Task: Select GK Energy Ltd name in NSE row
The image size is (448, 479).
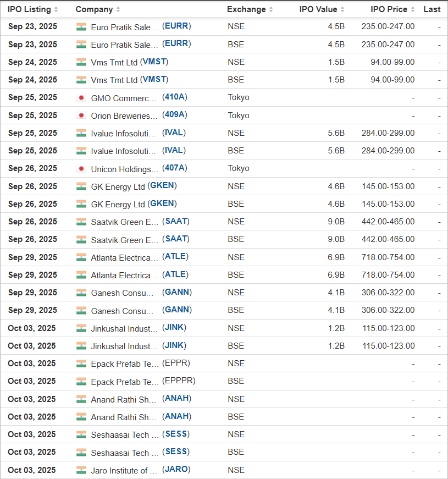Action: pyautogui.click(x=118, y=186)
